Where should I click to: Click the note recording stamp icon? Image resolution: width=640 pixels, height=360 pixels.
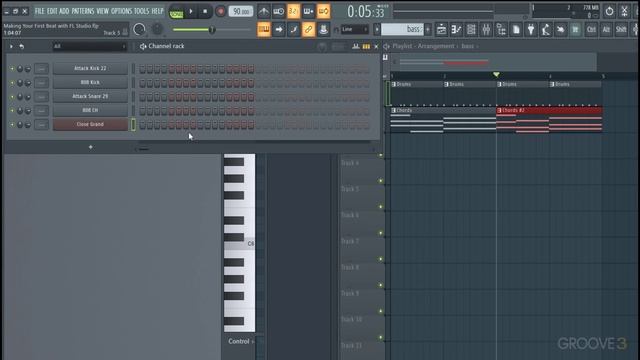click(x=323, y=29)
